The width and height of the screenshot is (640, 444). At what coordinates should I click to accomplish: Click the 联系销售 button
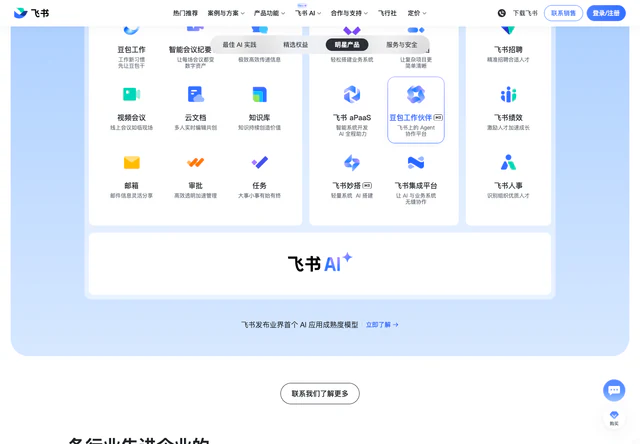coord(563,13)
